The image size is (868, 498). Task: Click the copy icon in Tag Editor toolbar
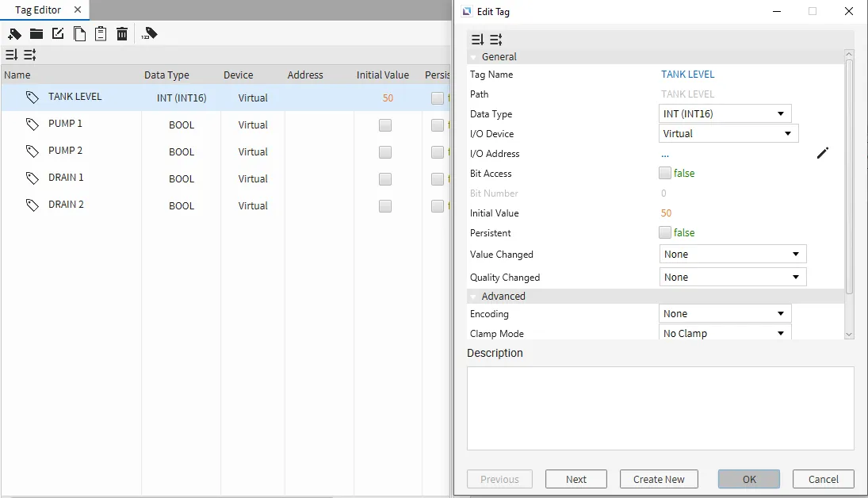coord(79,33)
